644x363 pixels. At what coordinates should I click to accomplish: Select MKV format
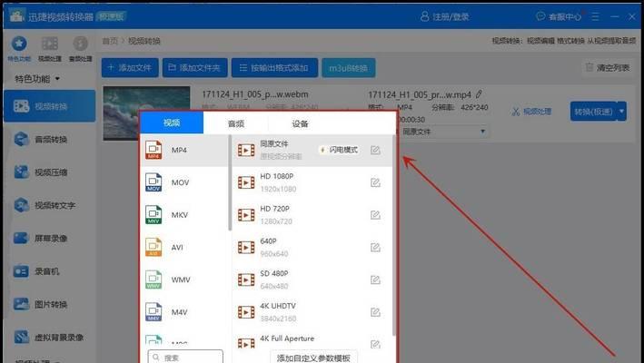184,215
